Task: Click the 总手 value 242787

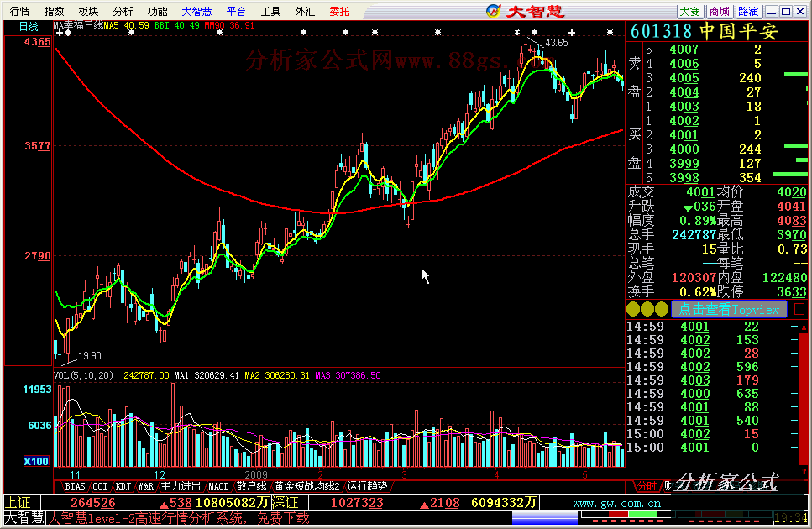Action: [x=694, y=235]
